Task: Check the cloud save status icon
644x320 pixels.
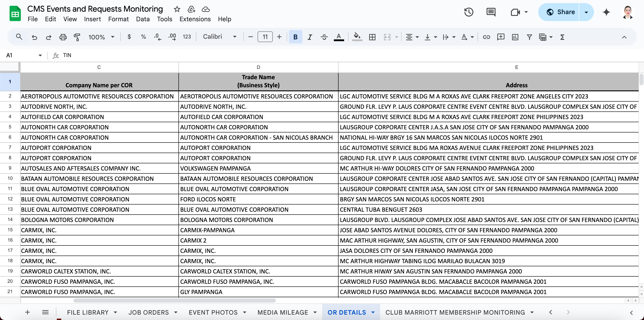Action: 205,9
